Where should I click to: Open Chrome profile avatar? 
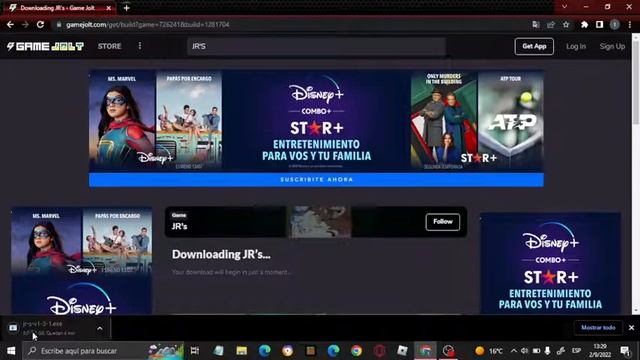[615, 24]
